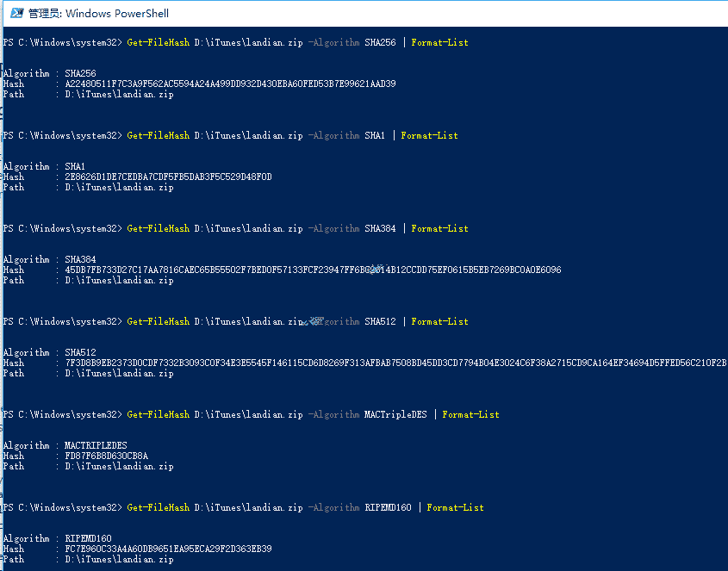
Task: Click Get-FileHash in the SHA256 command
Action: coord(158,42)
